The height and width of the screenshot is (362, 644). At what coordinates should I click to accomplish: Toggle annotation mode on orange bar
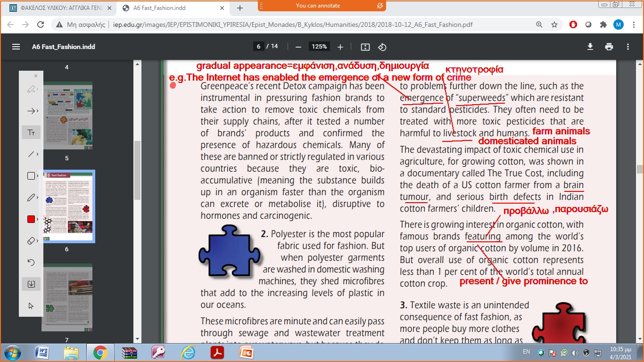380,6
